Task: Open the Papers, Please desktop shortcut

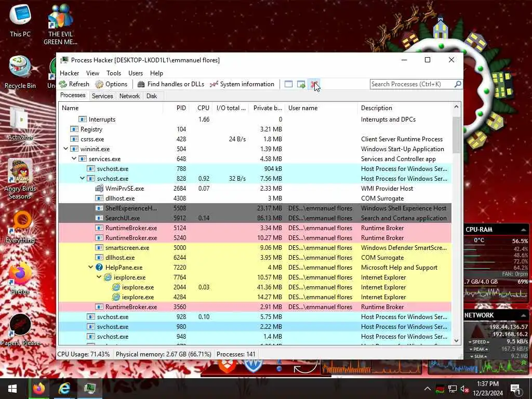Action: (20, 330)
